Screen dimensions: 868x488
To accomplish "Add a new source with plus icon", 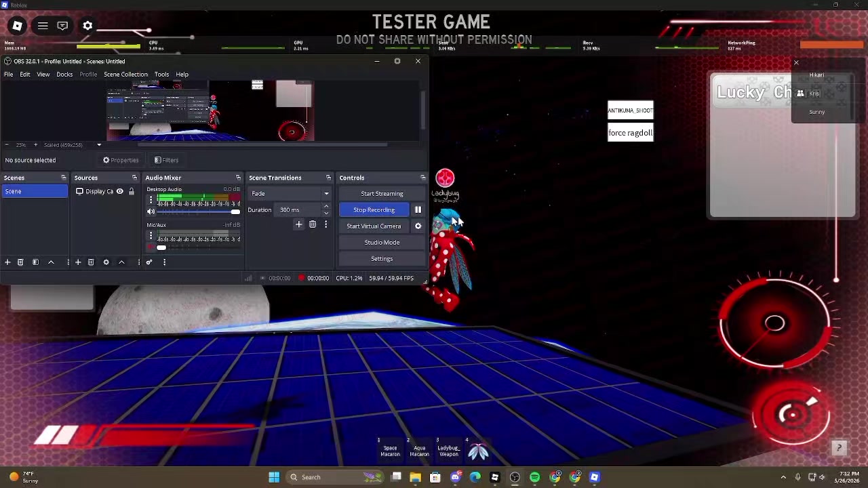I will click(x=78, y=262).
